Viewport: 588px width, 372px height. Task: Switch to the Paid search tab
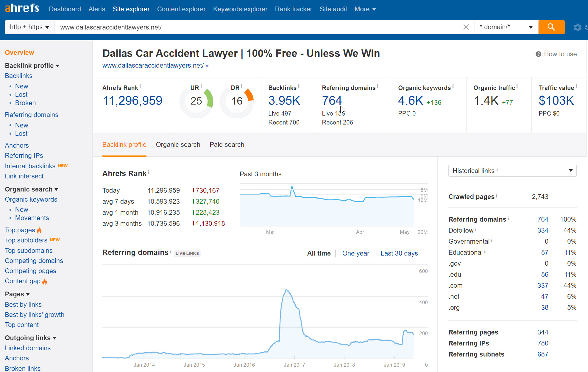227,145
